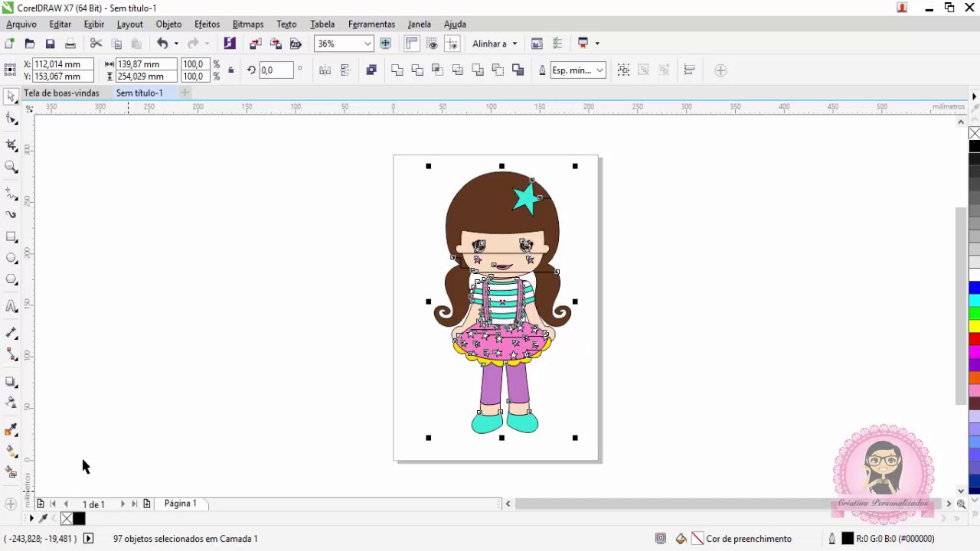Select the Artistic Media tool

click(11, 215)
